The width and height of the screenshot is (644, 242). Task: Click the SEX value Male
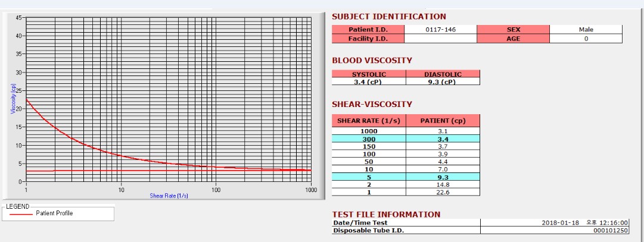pos(586,30)
